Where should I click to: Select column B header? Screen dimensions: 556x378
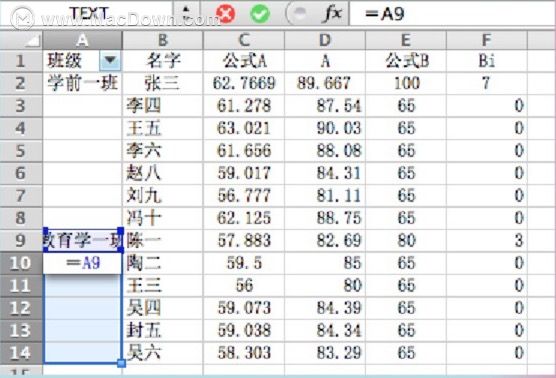coord(163,40)
